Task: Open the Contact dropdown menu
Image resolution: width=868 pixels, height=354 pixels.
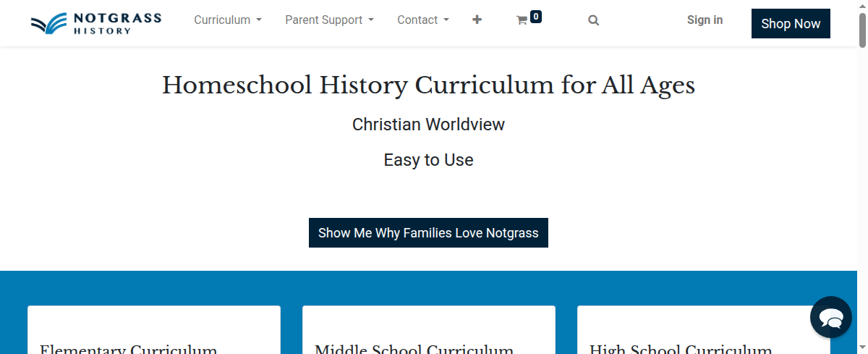Action: coord(423,20)
